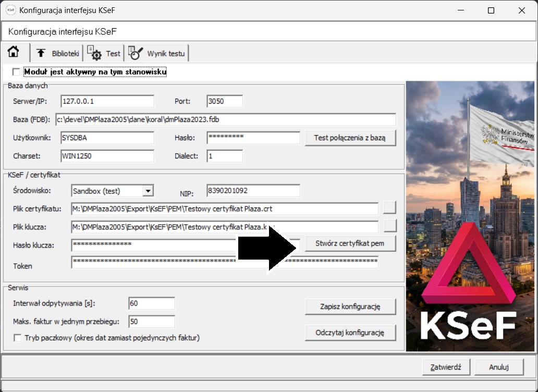The width and height of the screenshot is (538, 392).
Task: Minimize the KSeF configuration window
Action: (461, 10)
